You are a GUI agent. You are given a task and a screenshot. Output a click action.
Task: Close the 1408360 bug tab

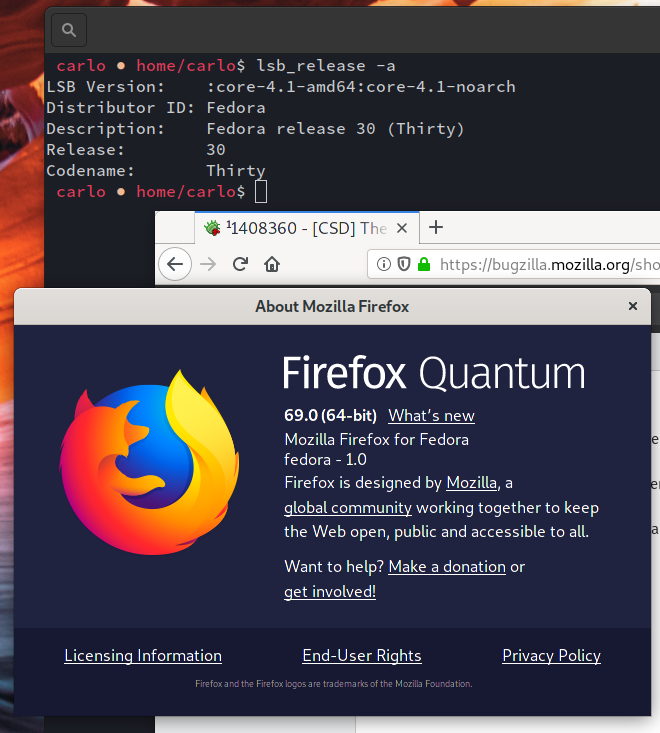tap(402, 228)
